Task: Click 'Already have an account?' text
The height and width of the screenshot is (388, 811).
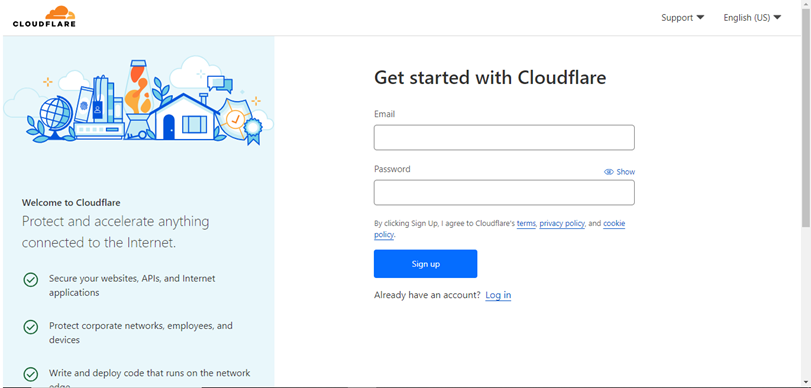Action: [427, 295]
